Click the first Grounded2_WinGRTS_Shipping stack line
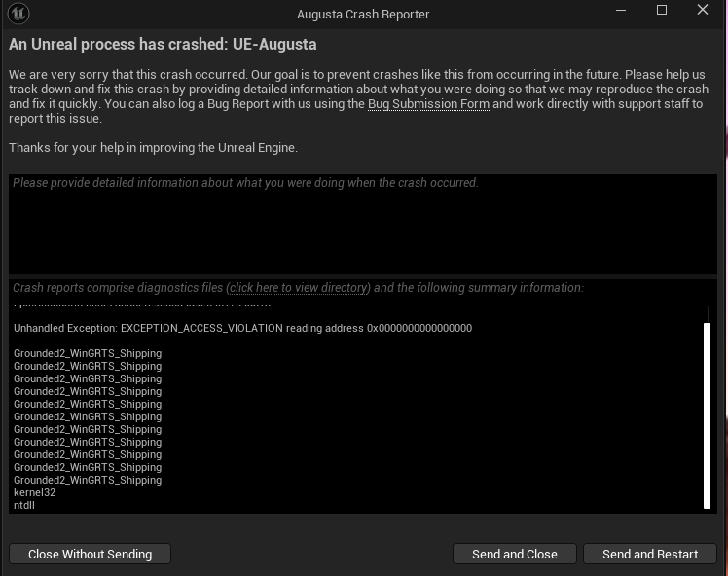Image resolution: width=728 pixels, height=576 pixels. point(88,353)
